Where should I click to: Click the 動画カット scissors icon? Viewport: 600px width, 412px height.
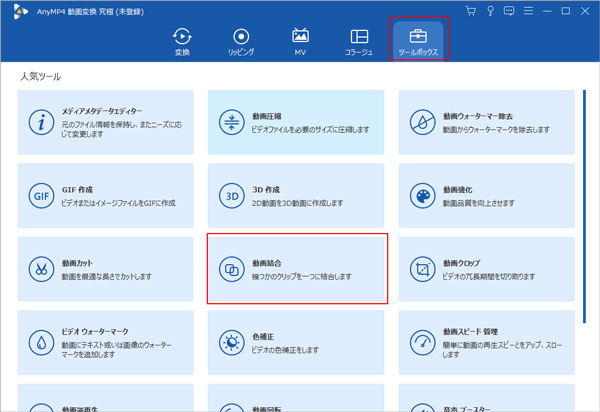(41, 269)
